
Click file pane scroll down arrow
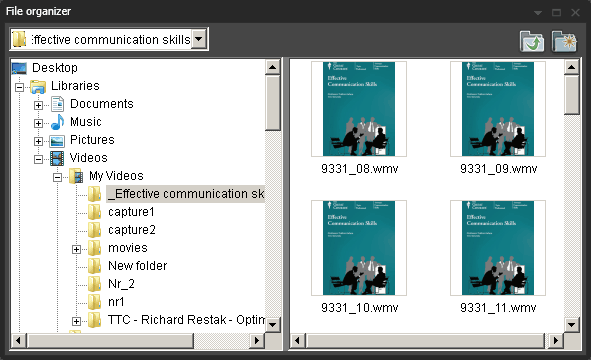click(x=571, y=325)
